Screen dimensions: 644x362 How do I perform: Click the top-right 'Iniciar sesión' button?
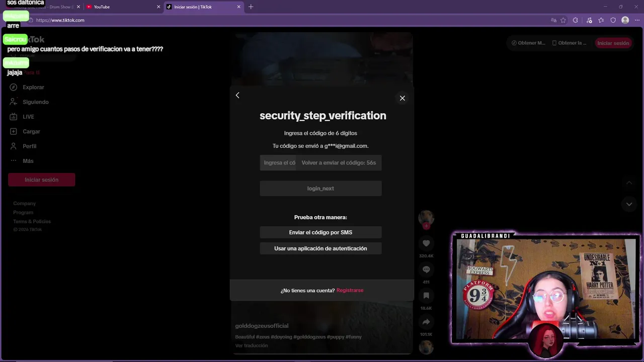[613, 43]
